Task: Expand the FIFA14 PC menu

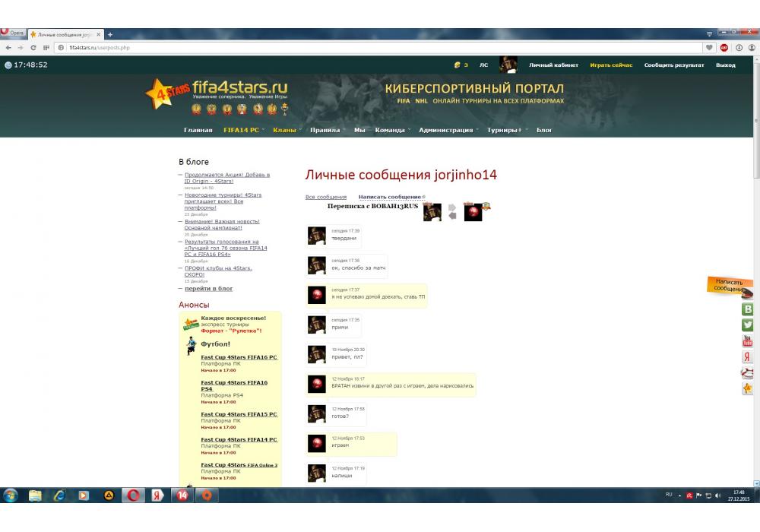Action: tap(242, 130)
